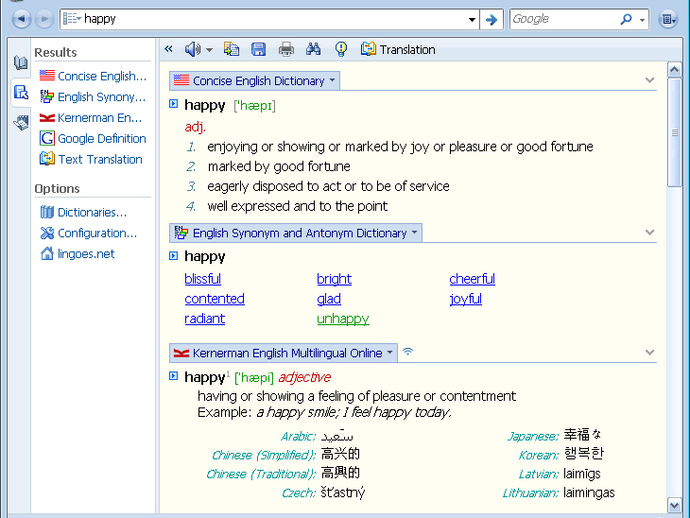Click the synonym joyful
This screenshot has width=690, height=518.
pos(466,299)
